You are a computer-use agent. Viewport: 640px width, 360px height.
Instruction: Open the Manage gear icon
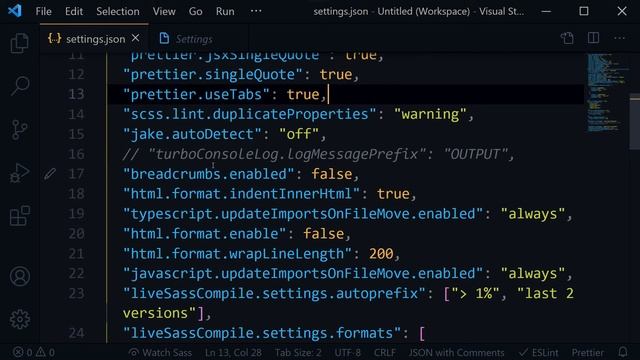coord(20,319)
